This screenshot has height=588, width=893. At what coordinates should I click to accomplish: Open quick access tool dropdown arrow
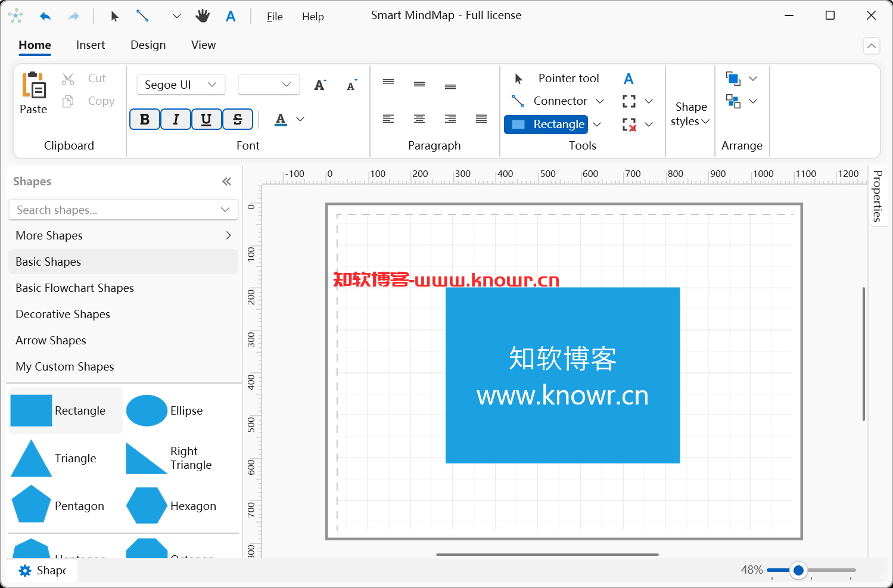click(x=176, y=16)
